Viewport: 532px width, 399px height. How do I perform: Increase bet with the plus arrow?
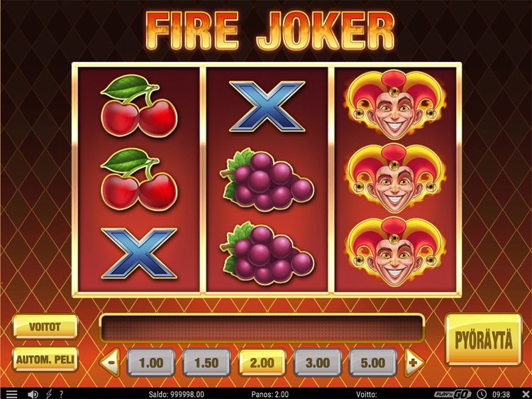414,362
